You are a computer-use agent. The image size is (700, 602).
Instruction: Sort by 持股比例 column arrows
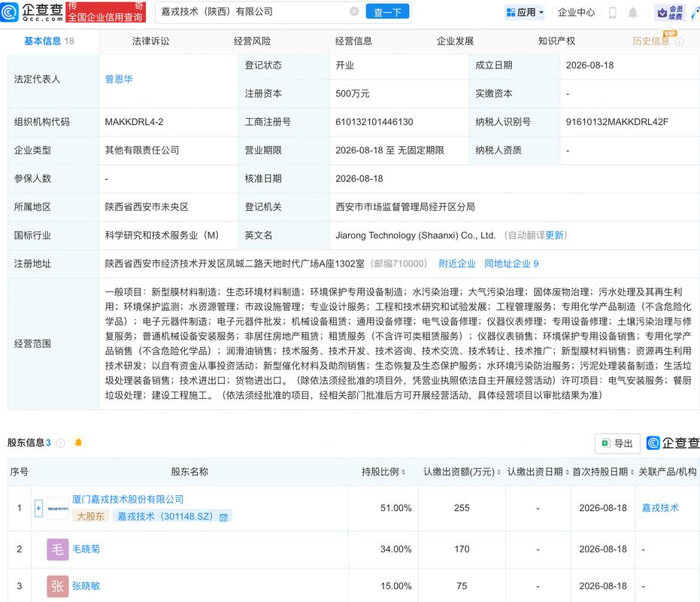[404, 472]
